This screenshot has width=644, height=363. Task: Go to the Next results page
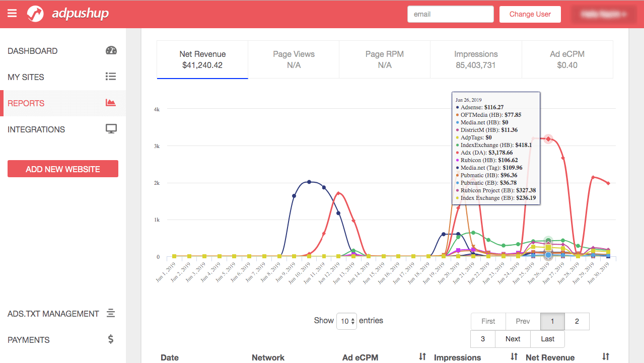pyautogui.click(x=513, y=339)
